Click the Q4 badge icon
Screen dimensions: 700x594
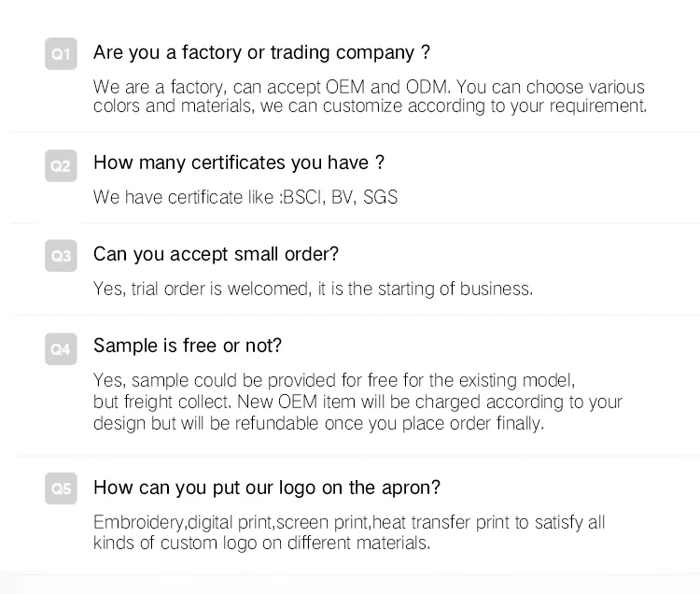point(61,348)
